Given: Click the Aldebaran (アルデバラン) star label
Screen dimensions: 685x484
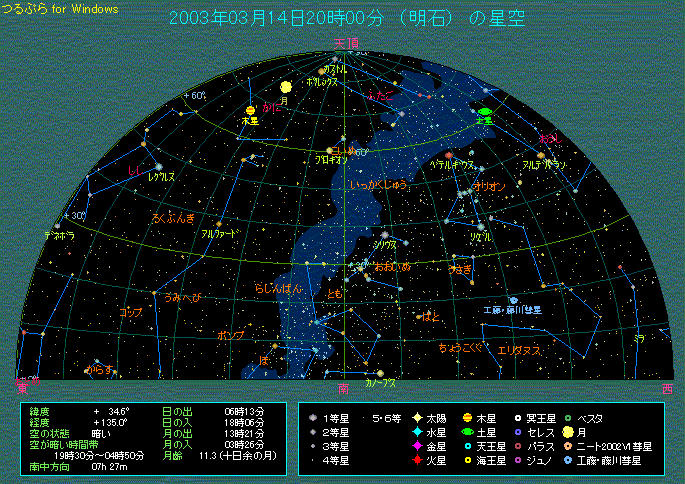Looking at the screenshot, I should (x=545, y=164).
